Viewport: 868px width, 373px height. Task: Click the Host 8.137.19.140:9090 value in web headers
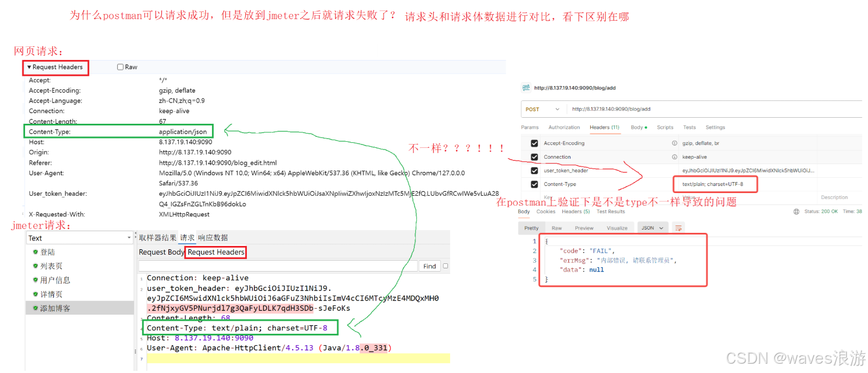[x=185, y=142]
